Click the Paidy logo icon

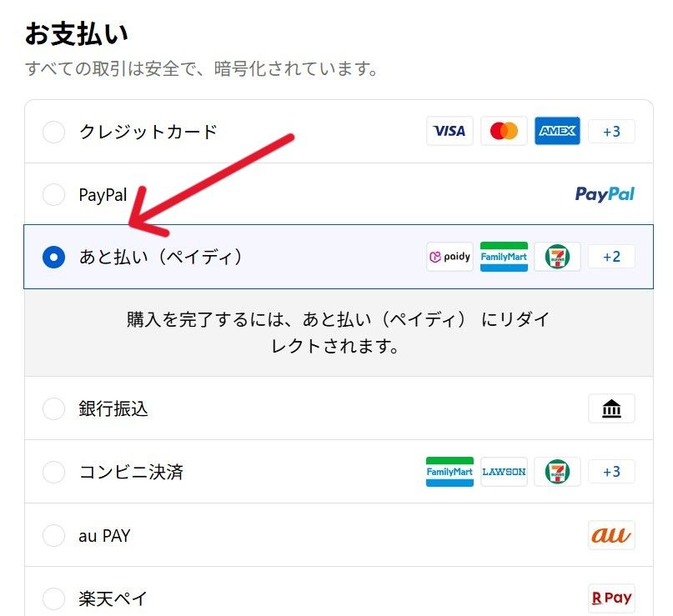(450, 257)
